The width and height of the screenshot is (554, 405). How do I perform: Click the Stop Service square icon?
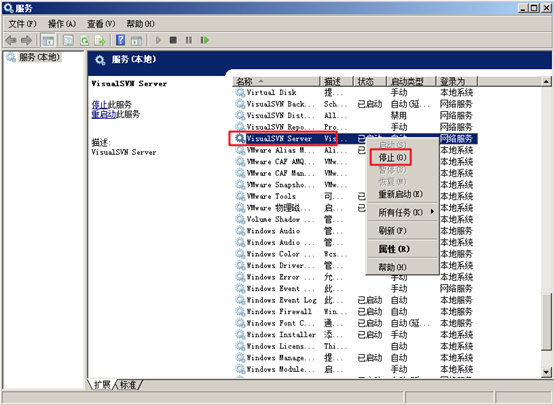173,40
